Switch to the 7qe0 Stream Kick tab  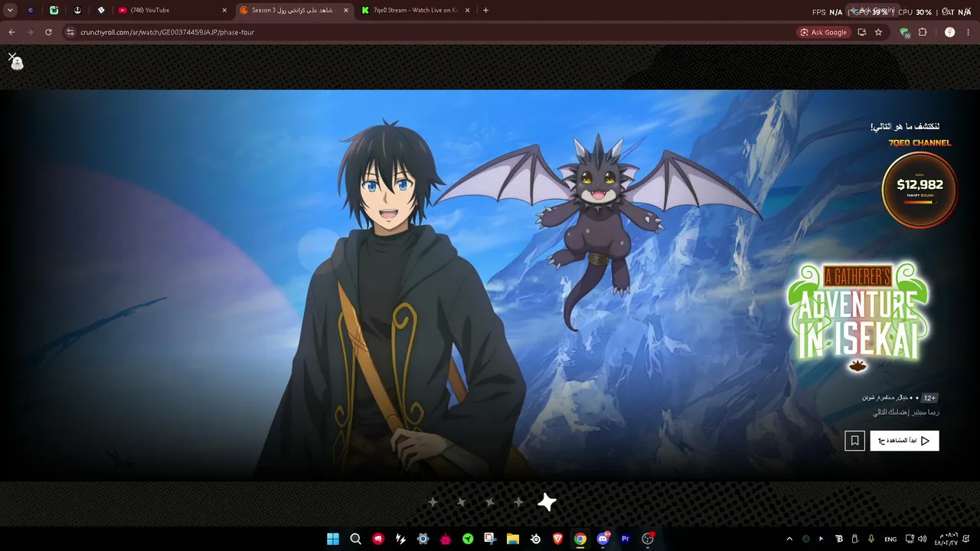[416, 10]
